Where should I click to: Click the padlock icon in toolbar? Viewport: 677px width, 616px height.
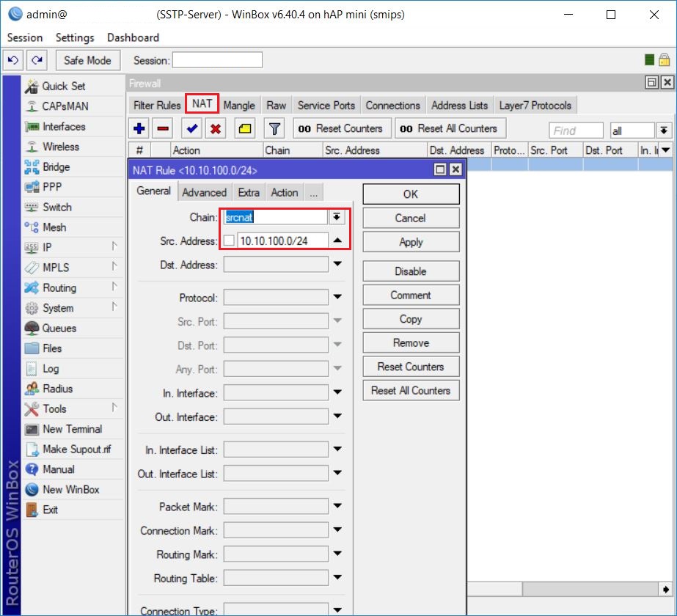click(664, 59)
